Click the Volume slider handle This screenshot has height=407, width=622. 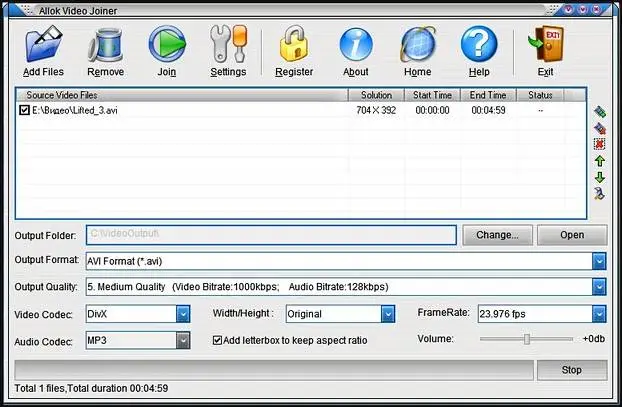pos(527,339)
